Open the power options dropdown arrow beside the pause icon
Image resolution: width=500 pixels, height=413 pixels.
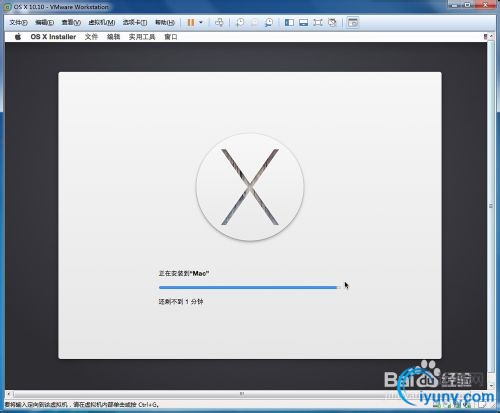[201, 22]
